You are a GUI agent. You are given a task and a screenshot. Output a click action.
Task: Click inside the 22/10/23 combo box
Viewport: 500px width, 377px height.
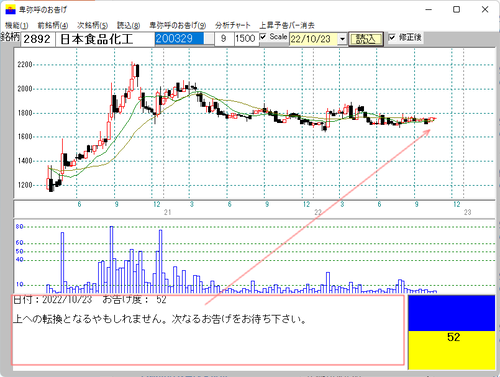pos(313,39)
